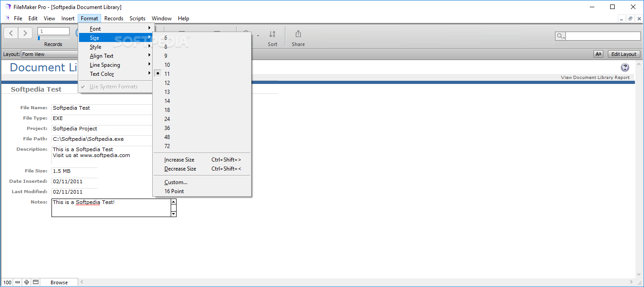The width and height of the screenshot is (644, 287).
Task: Click the FileMaker app icon in menu bar
Action: tap(7, 19)
